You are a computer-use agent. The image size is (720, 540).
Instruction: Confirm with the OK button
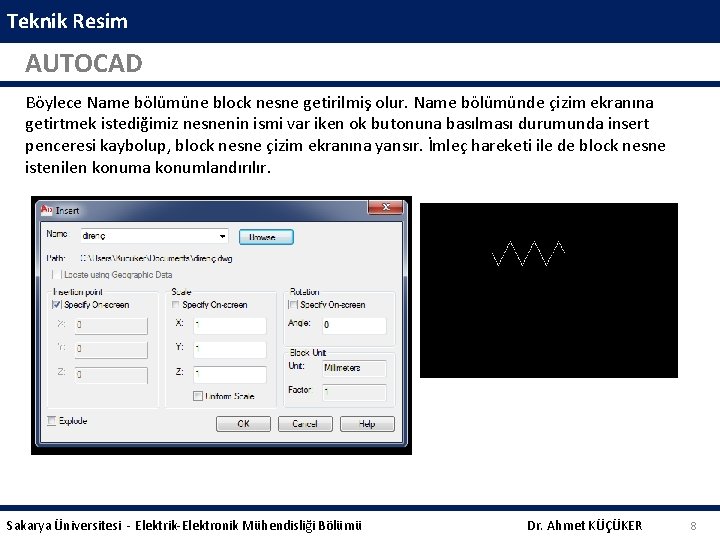243,424
